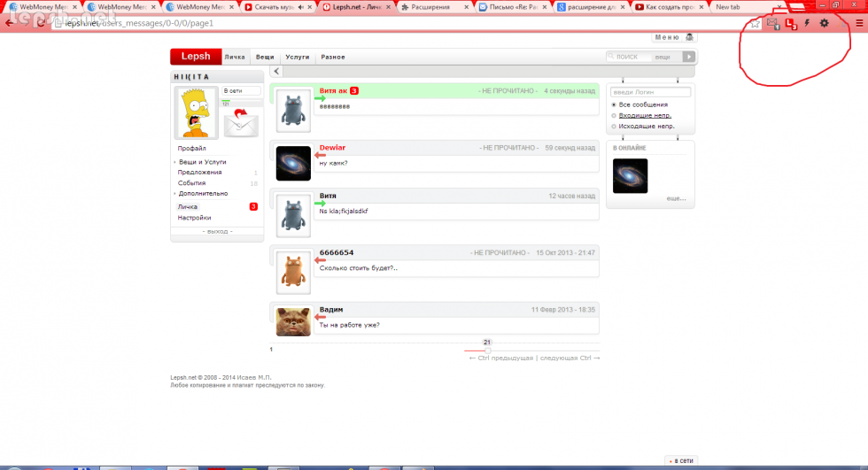
Task: Open the 'Разное' top menu tab
Action: pos(333,57)
